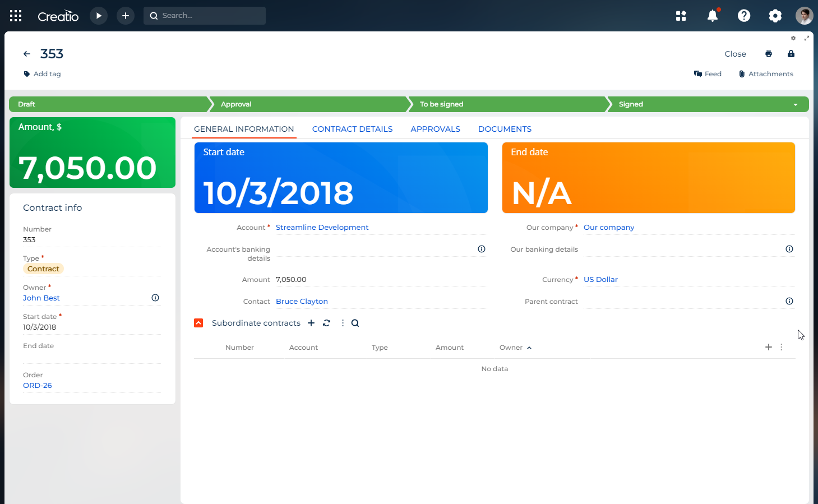Click info icon for Account's banking details
The height and width of the screenshot is (504, 818).
[482, 249]
